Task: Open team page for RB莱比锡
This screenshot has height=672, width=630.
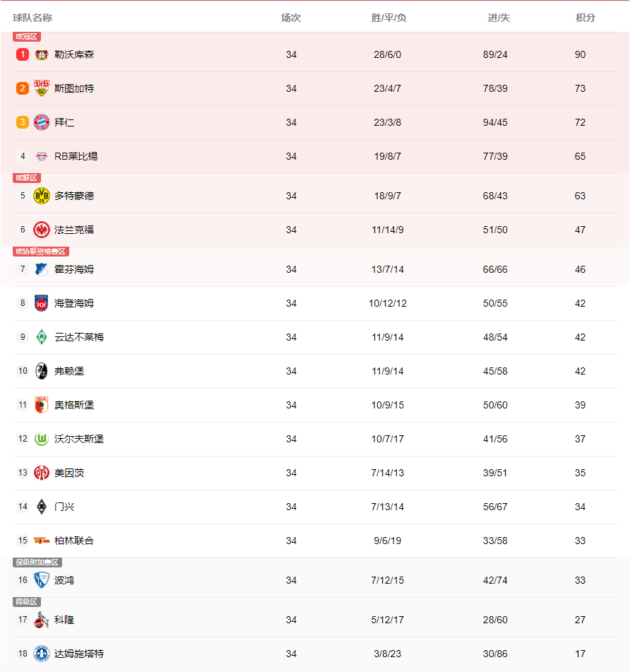Action: pos(76,156)
